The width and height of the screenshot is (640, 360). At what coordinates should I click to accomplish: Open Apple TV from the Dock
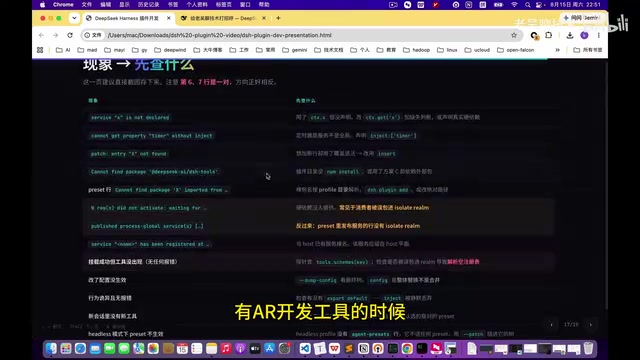click(x=255, y=349)
